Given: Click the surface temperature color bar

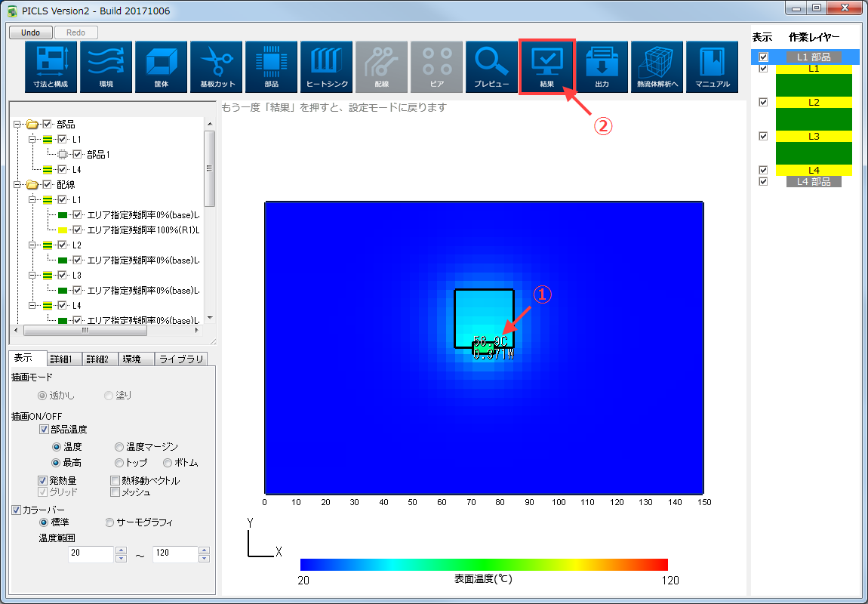Looking at the screenshot, I should pyautogui.click(x=484, y=564).
